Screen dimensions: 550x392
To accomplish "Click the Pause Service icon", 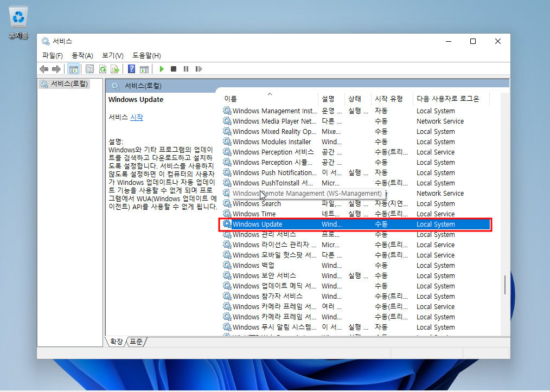I will coord(186,69).
